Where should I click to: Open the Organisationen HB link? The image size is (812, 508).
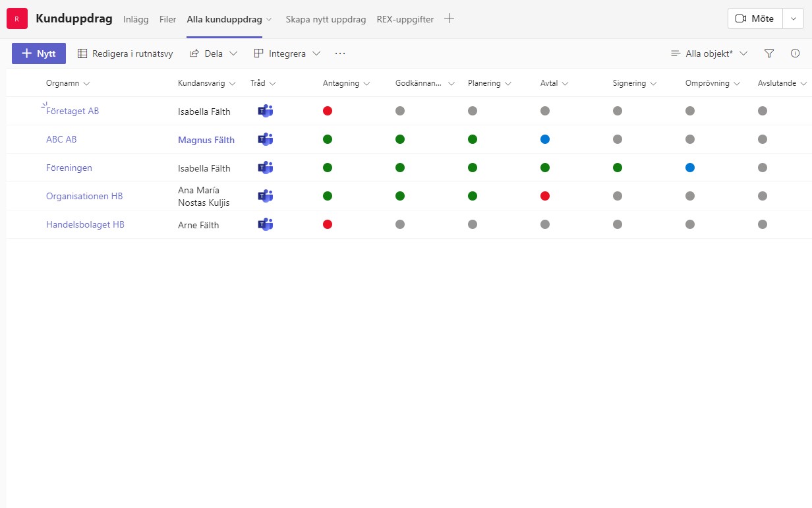pyautogui.click(x=84, y=196)
